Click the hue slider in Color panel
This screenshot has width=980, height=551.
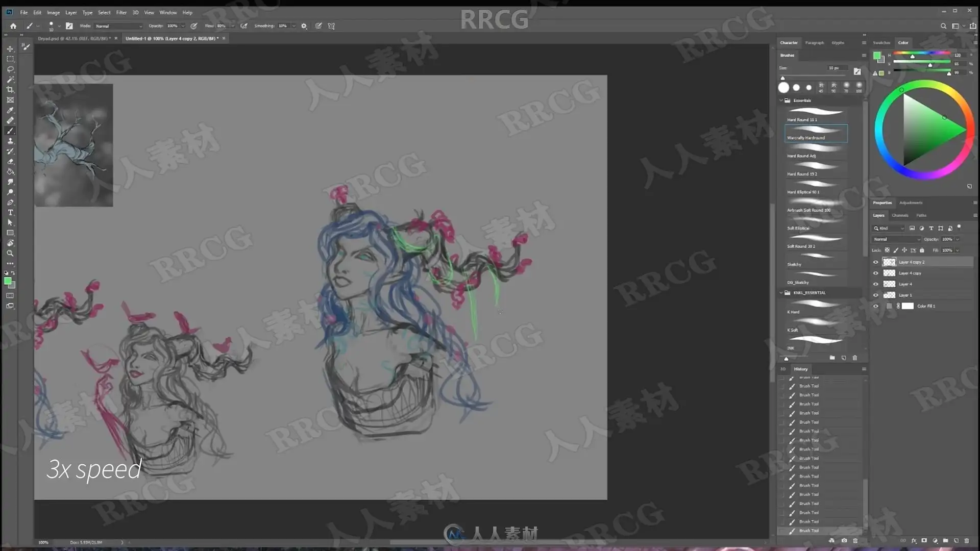[x=922, y=54]
